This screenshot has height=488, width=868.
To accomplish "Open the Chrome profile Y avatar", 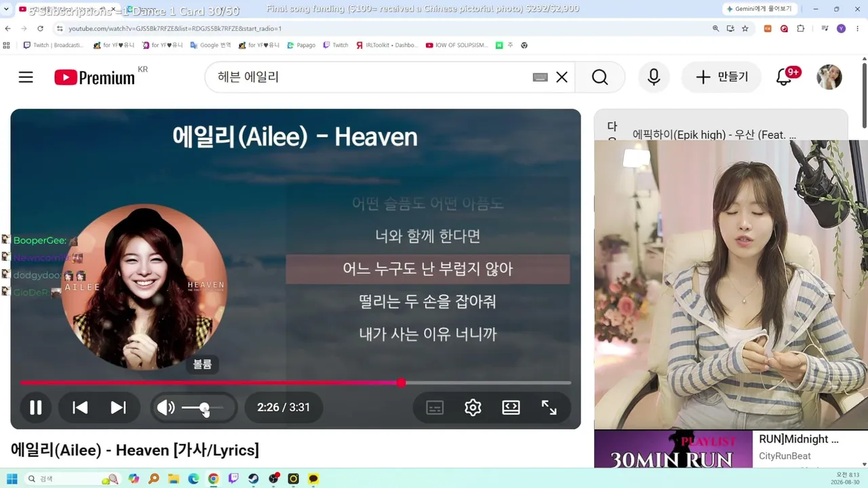I will 842,28.
